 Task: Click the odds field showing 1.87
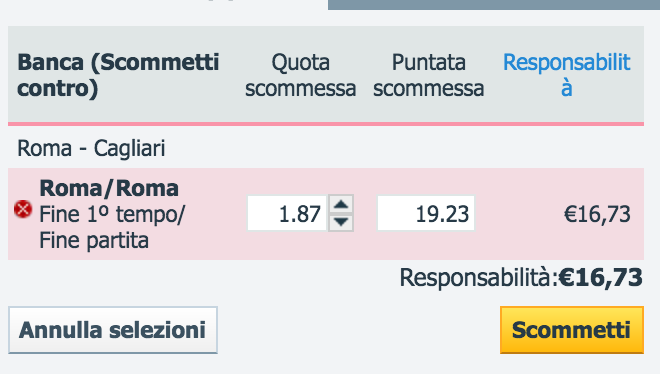pos(287,213)
